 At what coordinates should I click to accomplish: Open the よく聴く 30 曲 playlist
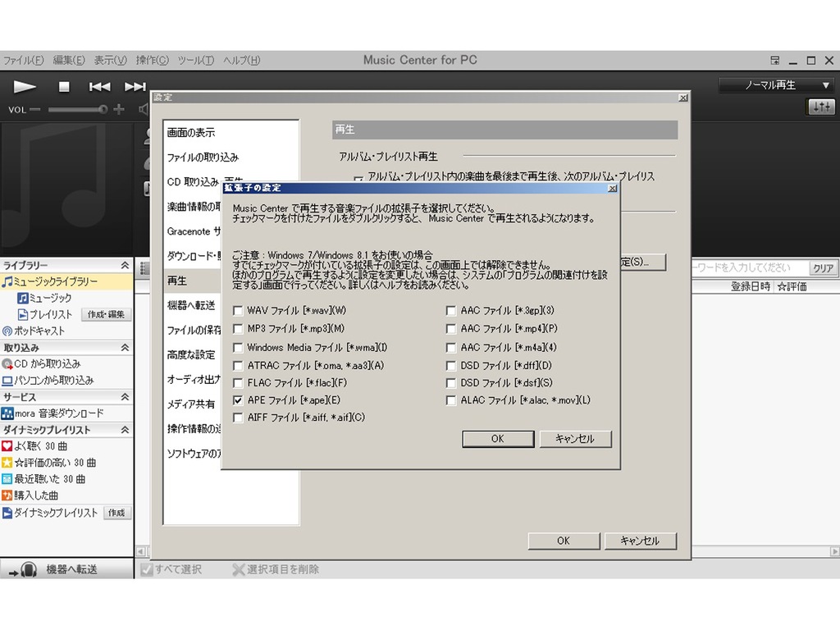point(34,446)
